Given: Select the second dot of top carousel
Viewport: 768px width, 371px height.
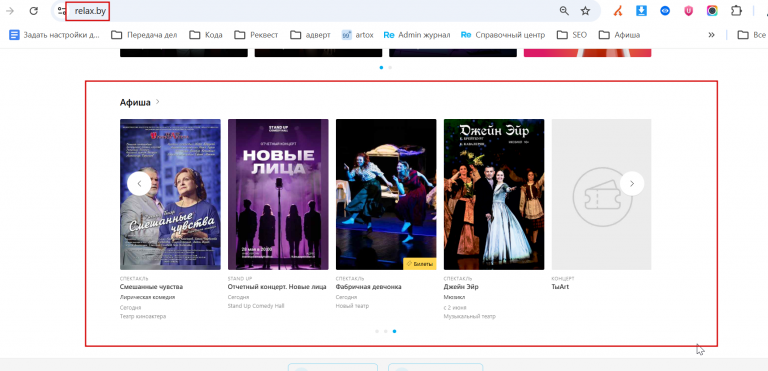Looking at the screenshot, I should click(x=390, y=68).
